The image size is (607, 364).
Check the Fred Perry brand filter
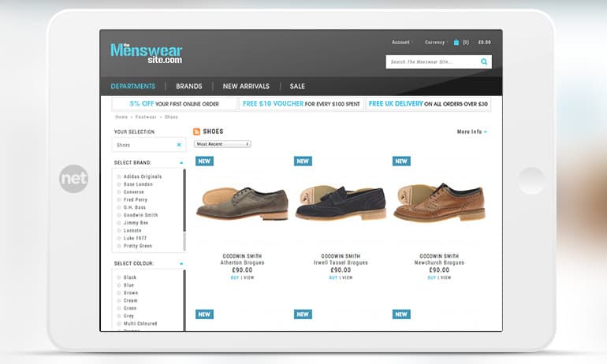point(119,199)
